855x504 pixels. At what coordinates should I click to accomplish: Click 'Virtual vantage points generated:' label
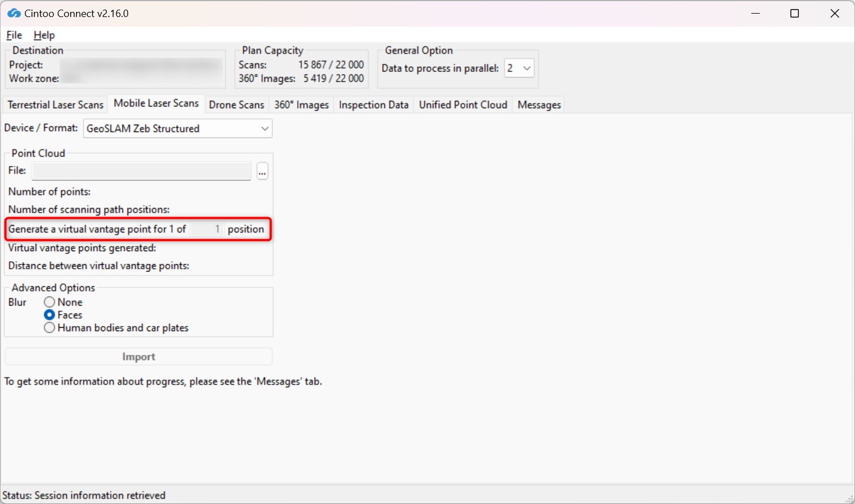coord(82,248)
